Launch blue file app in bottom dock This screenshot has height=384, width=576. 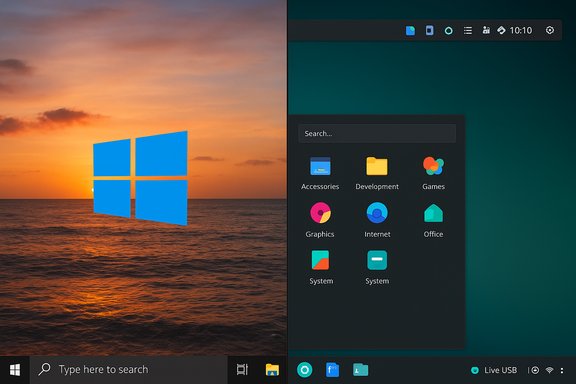(332, 370)
